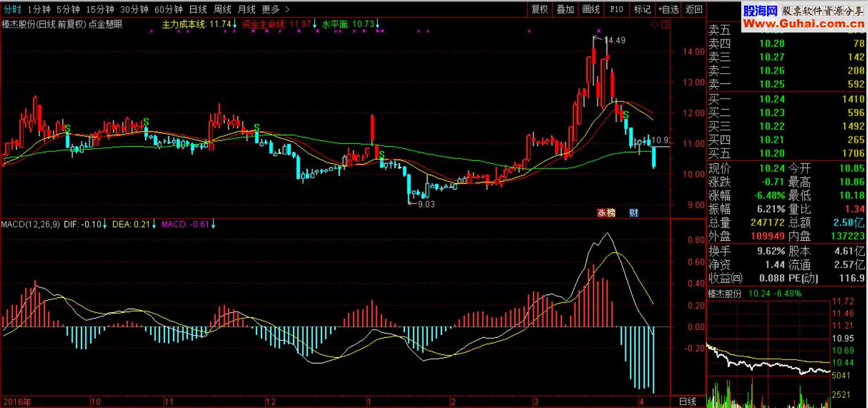Click the 资金生命线 indicator label
Viewport: 868px width, 408px height.
click(264, 25)
